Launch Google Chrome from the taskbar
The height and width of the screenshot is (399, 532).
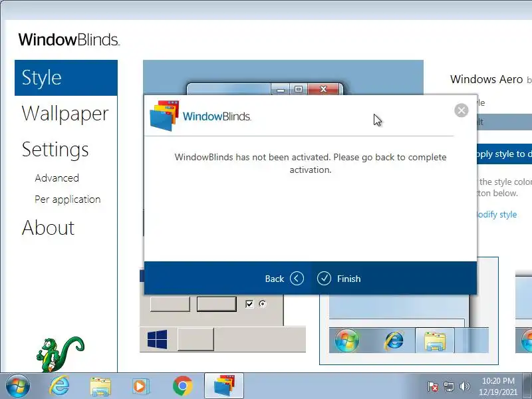(x=182, y=386)
